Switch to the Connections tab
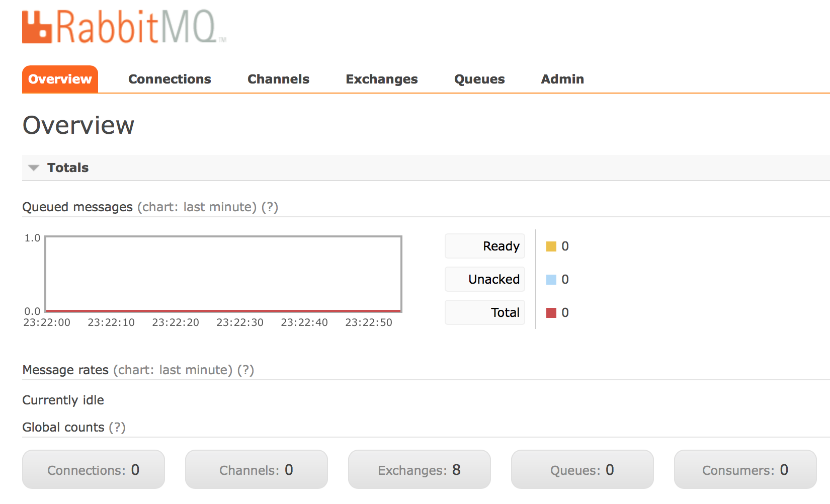This screenshot has width=830, height=504. tap(170, 79)
